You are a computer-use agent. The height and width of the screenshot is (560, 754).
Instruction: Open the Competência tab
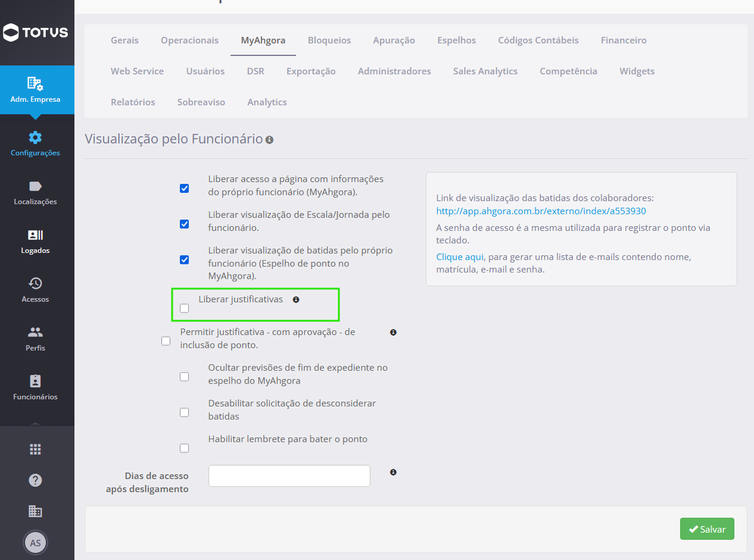pyautogui.click(x=568, y=71)
